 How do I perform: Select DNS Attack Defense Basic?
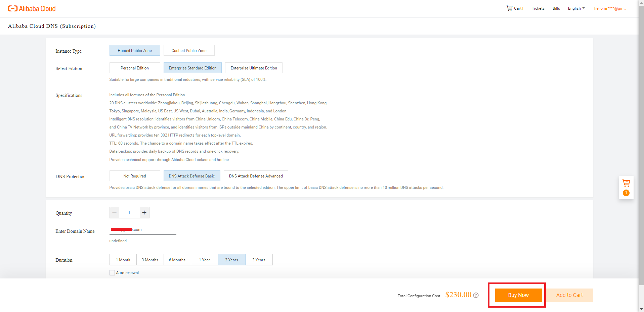(192, 176)
